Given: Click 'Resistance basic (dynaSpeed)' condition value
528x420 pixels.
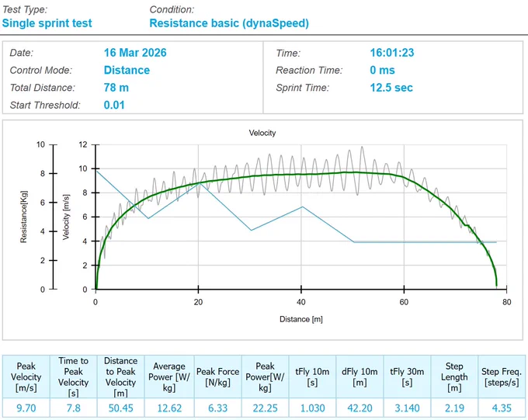Looking at the screenshot, I should click(x=229, y=23).
